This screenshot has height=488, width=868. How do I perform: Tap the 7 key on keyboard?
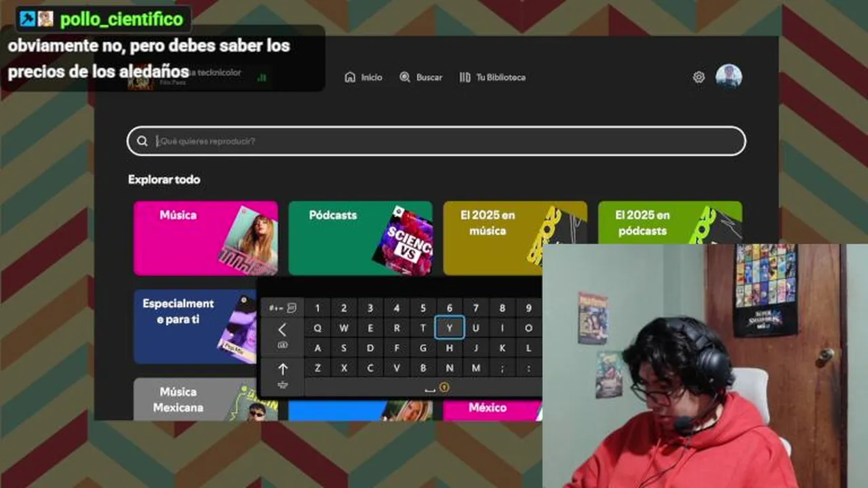[476, 308]
